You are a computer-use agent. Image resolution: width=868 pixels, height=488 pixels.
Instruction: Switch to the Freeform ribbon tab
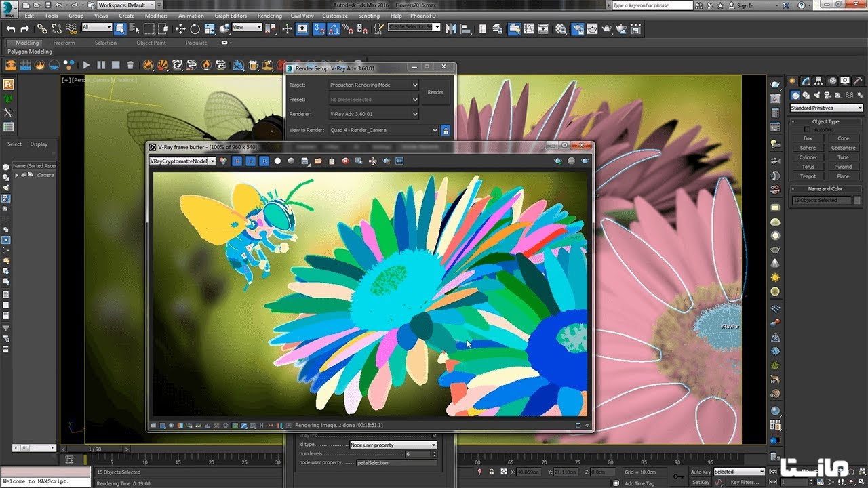(64, 43)
